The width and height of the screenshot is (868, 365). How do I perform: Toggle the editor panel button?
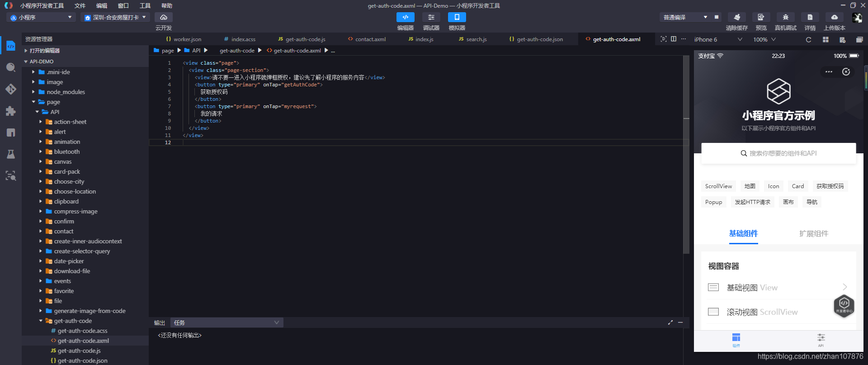coord(406,17)
